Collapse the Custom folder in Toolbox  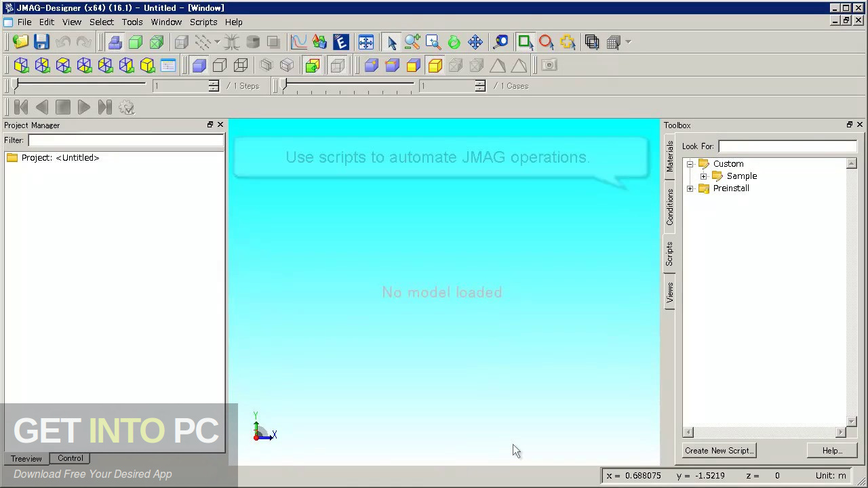[x=690, y=164]
